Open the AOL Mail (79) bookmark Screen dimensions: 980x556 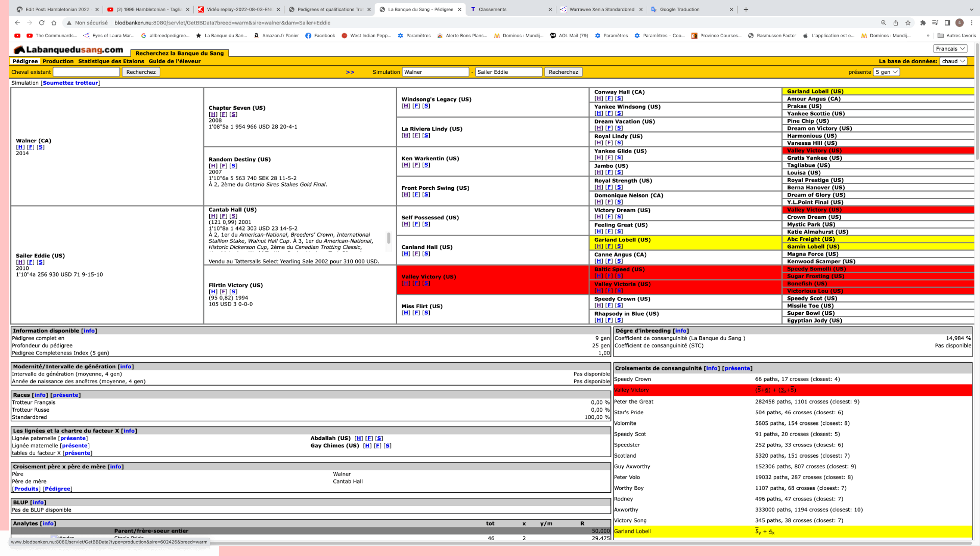click(x=569, y=36)
